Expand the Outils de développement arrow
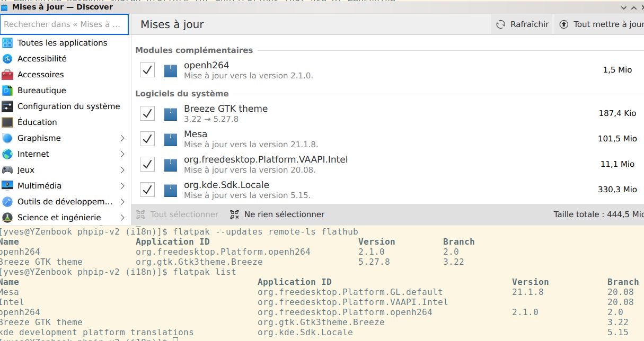Viewport: 644px width, 341px height. (x=122, y=202)
